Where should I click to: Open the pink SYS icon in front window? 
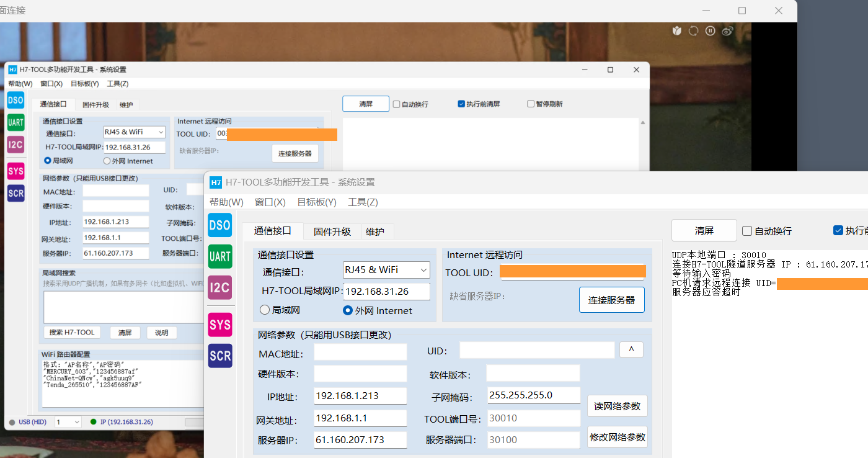point(220,325)
